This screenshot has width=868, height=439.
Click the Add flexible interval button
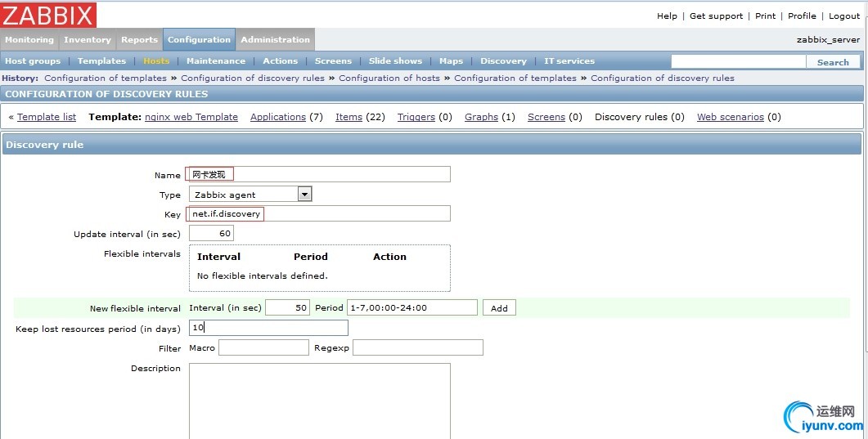(x=499, y=308)
